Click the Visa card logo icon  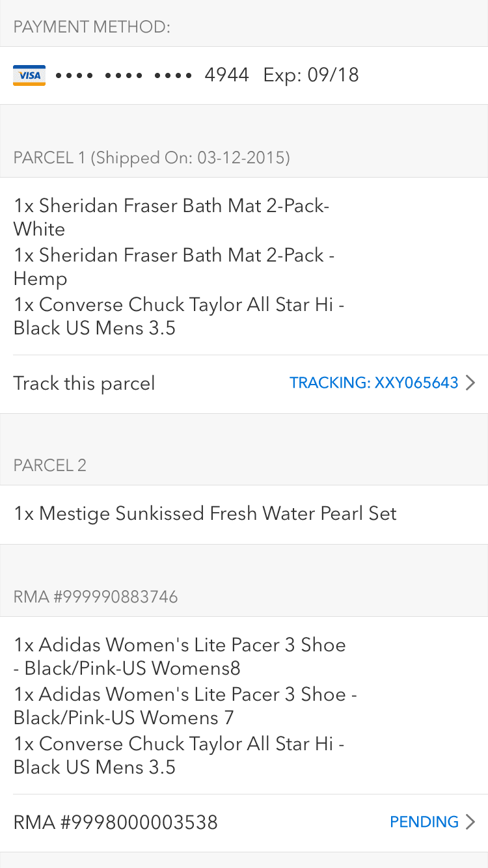[x=29, y=75]
